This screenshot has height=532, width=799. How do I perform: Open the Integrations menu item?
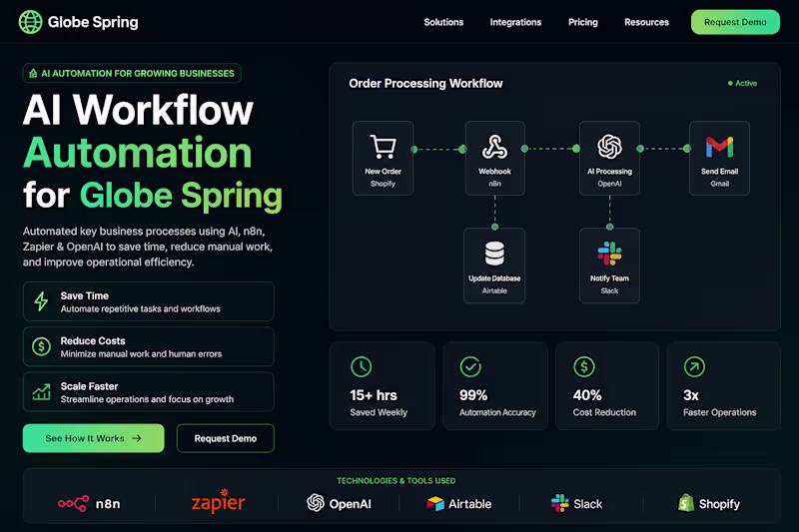[515, 22]
